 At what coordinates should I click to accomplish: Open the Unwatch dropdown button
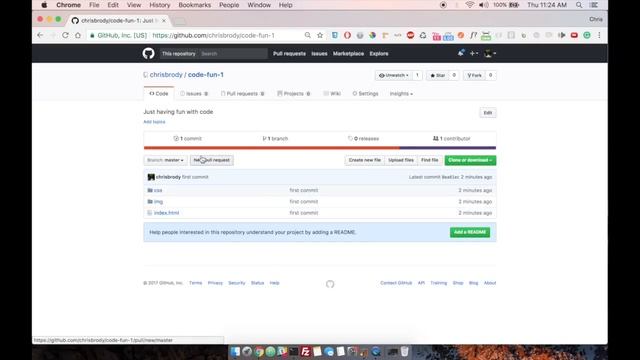393,76
